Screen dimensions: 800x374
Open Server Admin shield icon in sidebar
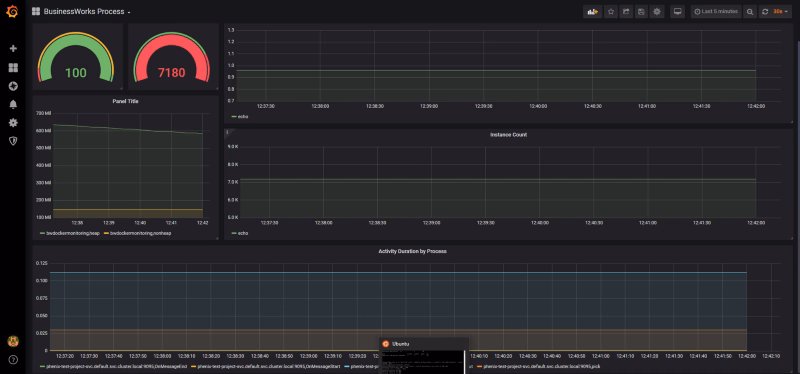click(x=13, y=141)
